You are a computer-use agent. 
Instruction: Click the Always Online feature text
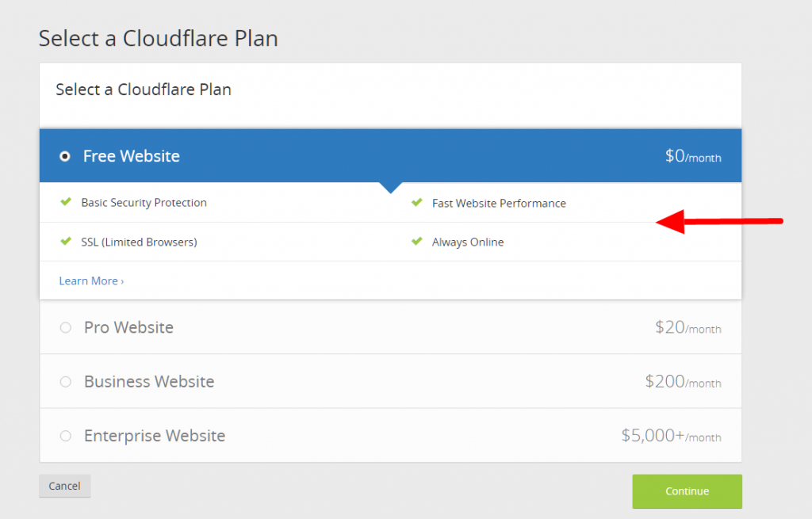(468, 242)
